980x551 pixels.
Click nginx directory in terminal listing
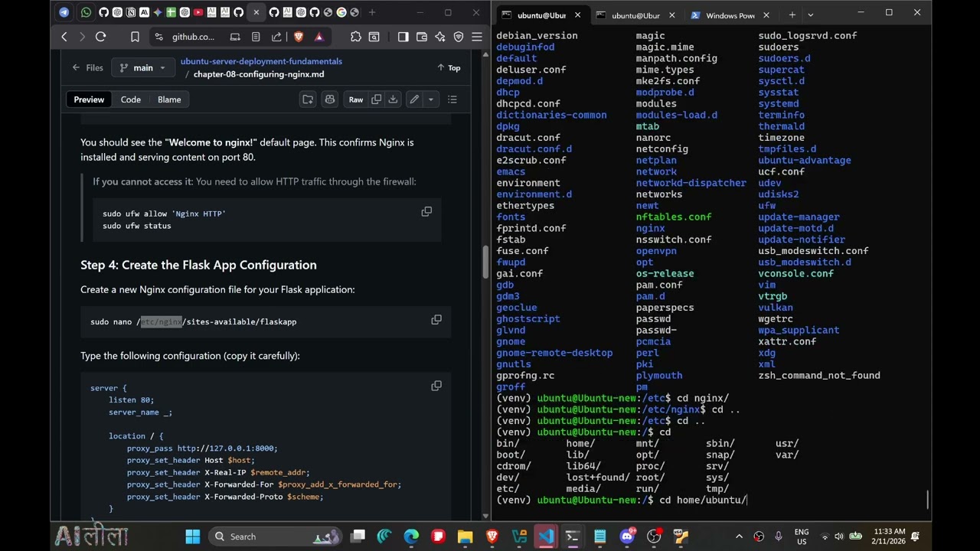tap(650, 228)
